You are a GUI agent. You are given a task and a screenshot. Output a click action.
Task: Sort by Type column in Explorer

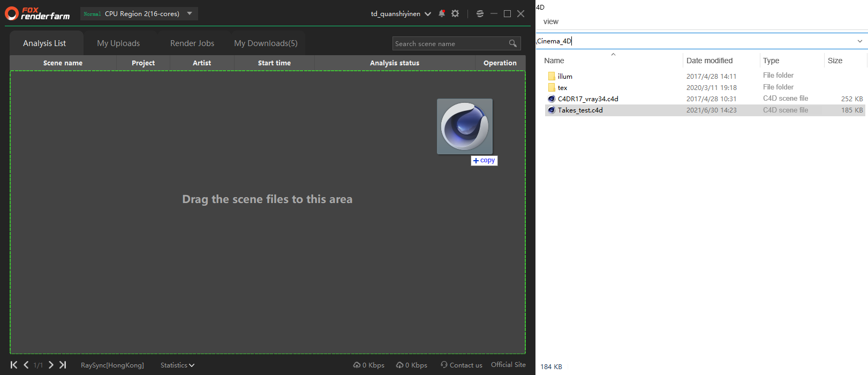(771, 61)
